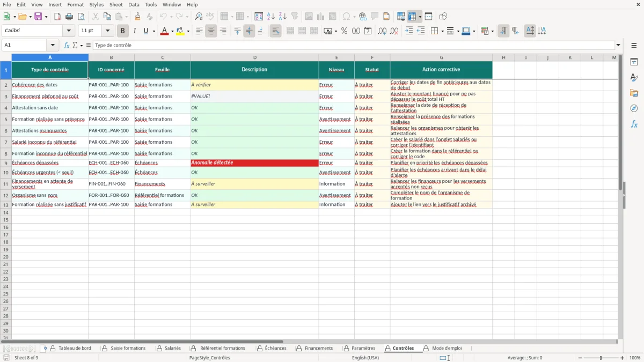Image resolution: width=644 pixels, height=362 pixels.
Task: Click Sheet 8 of 9 status entry
Action: [x=26, y=358]
